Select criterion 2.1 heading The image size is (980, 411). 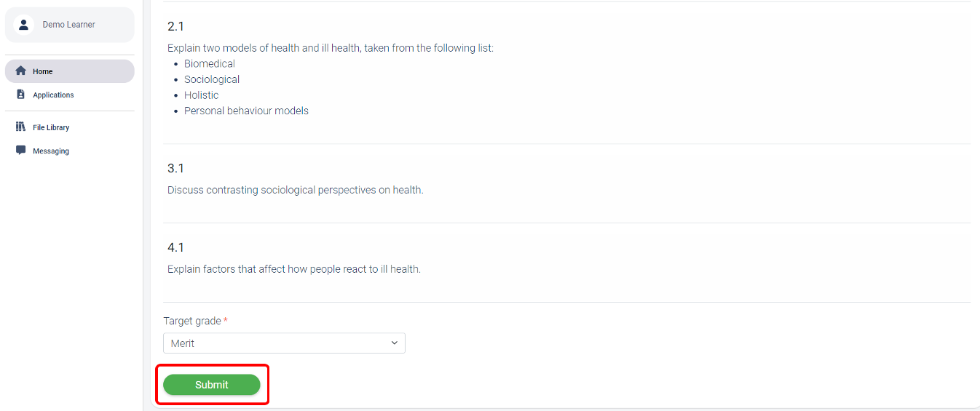[x=175, y=26]
